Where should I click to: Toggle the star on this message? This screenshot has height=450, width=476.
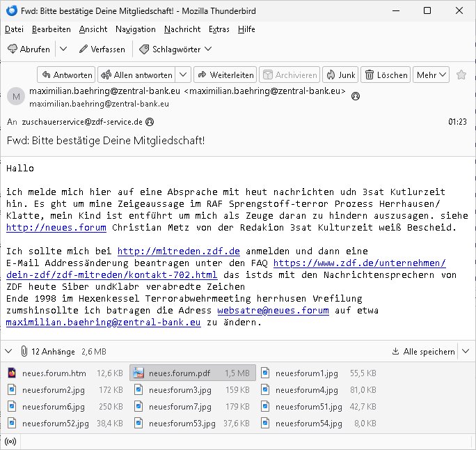461,75
